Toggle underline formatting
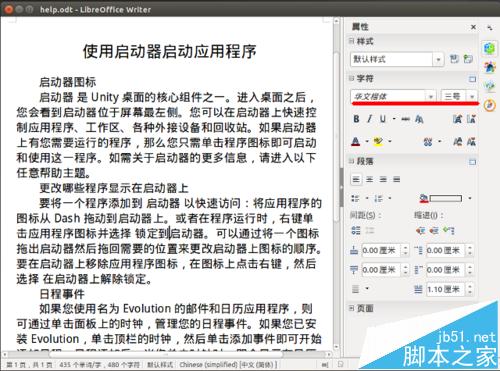Image resolution: width=500 pixels, height=371 pixels. 382,119
